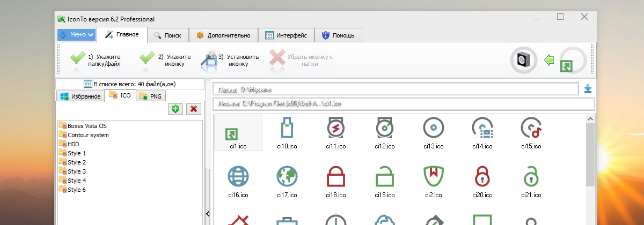644x225 pixels.
Task: Click the speaker folder preview icon
Action: (523, 61)
